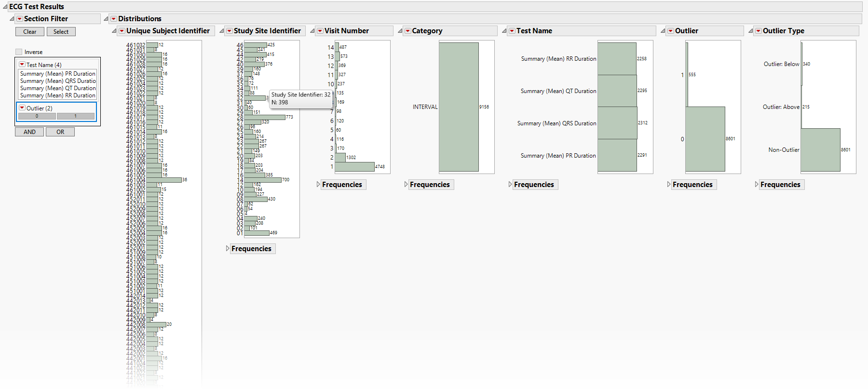868x389 pixels.
Task: Collapse the ECG Test Results outline
Action: (5, 7)
